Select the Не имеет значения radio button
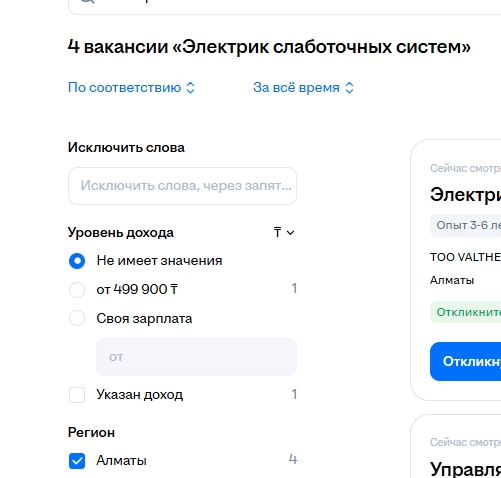Viewport: 501px width, 478px height. click(x=77, y=261)
